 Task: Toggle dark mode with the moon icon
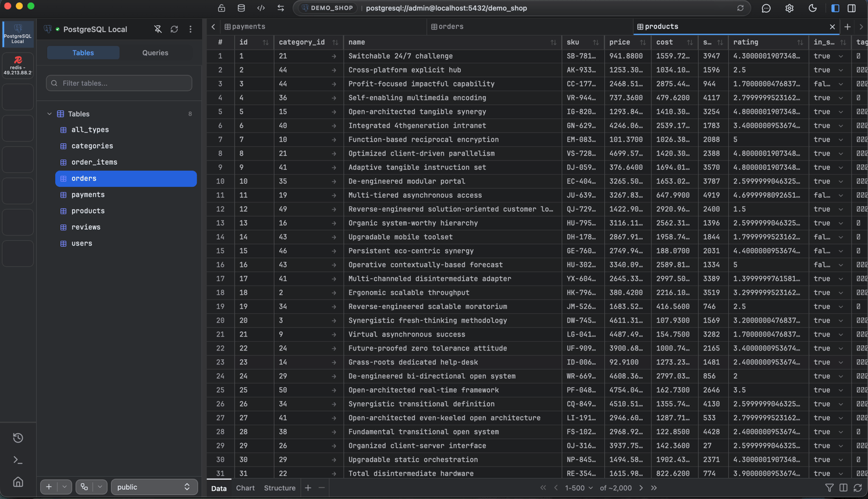click(812, 8)
